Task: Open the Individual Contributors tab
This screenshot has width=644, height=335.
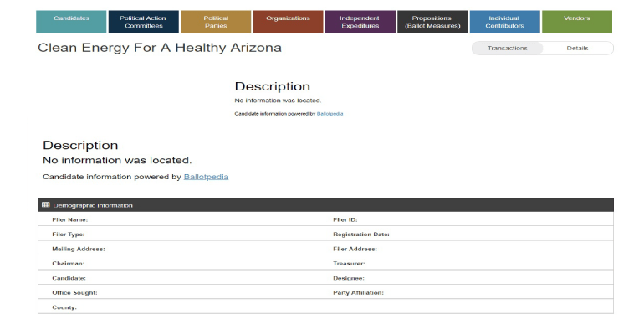Action: tap(503, 22)
